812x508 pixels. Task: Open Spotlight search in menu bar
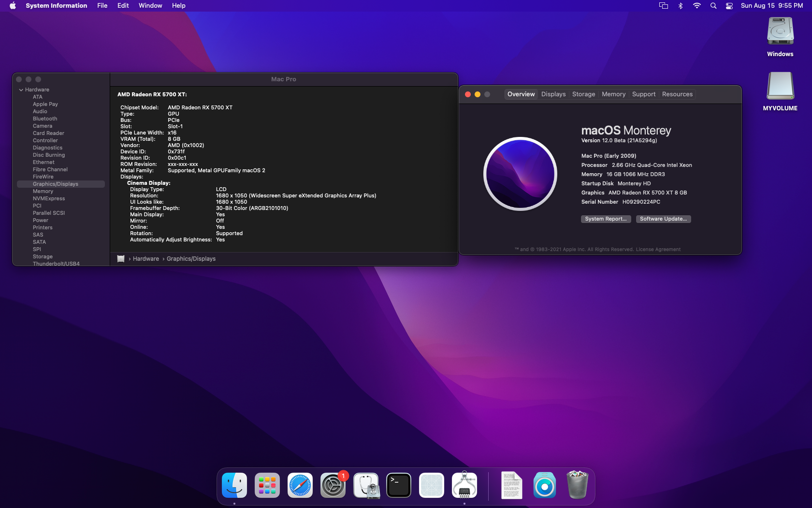coord(713,6)
